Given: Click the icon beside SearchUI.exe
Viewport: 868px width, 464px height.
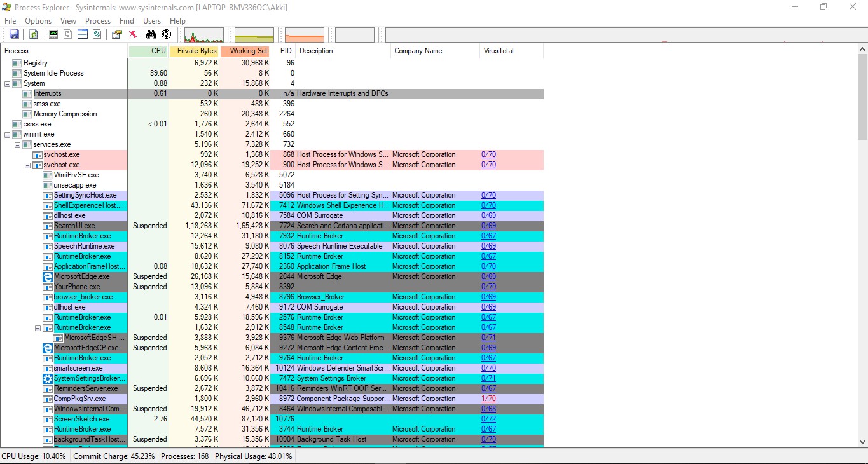Looking at the screenshot, I should point(48,226).
